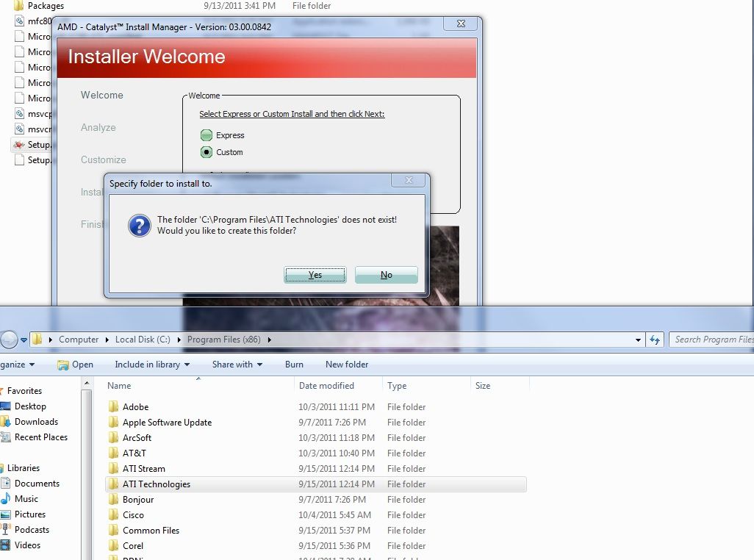Click the Podcasts library icon
This screenshot has height=560, width=754.
coord(5,530)
